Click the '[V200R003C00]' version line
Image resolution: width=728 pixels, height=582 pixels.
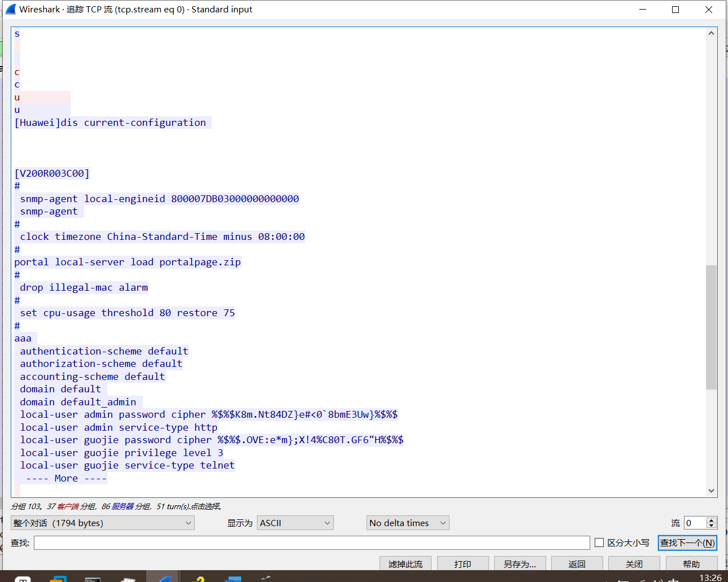52,173
